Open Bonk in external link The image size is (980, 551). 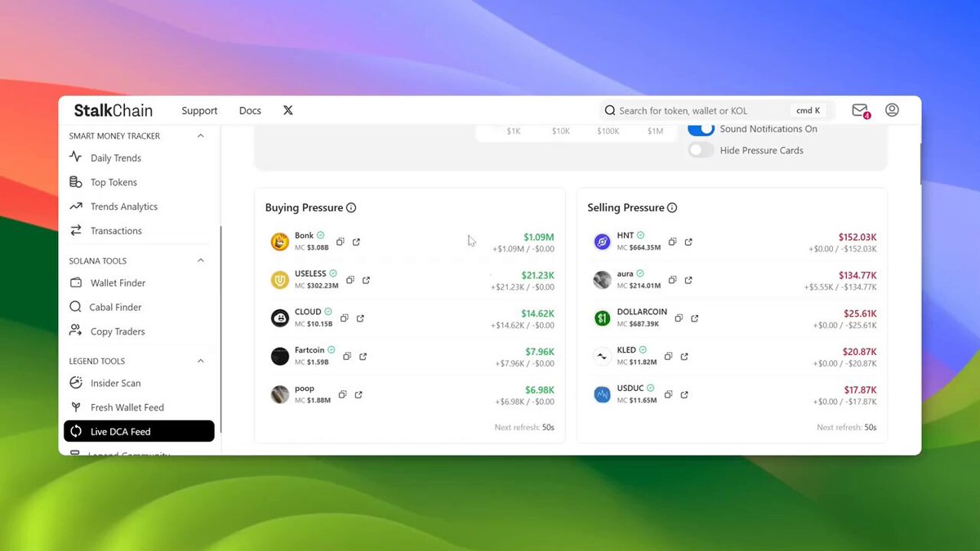pyautogui.click(x=357, y=242)
